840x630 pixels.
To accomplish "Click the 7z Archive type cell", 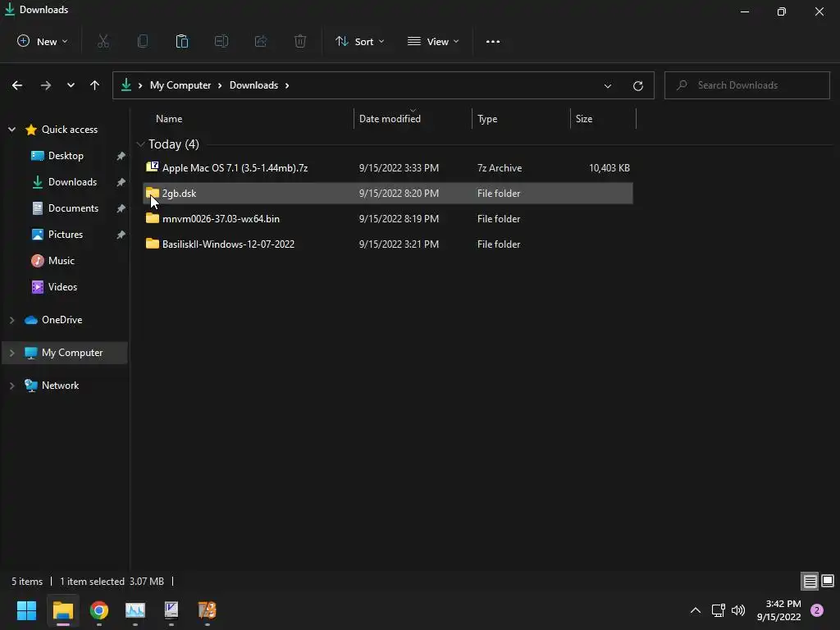I will [x=500, y=167].
